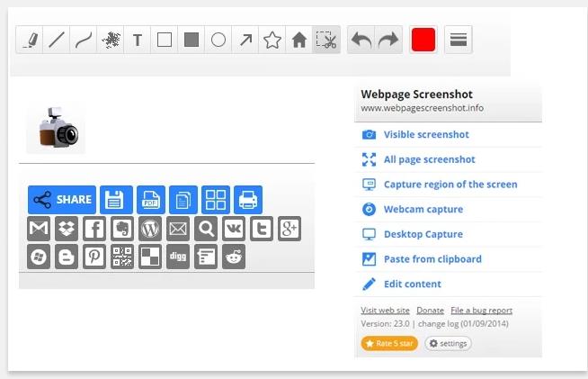The image size is (588, 379).
Task: Click the Rate 5 star button
Action: pos(389,343)
